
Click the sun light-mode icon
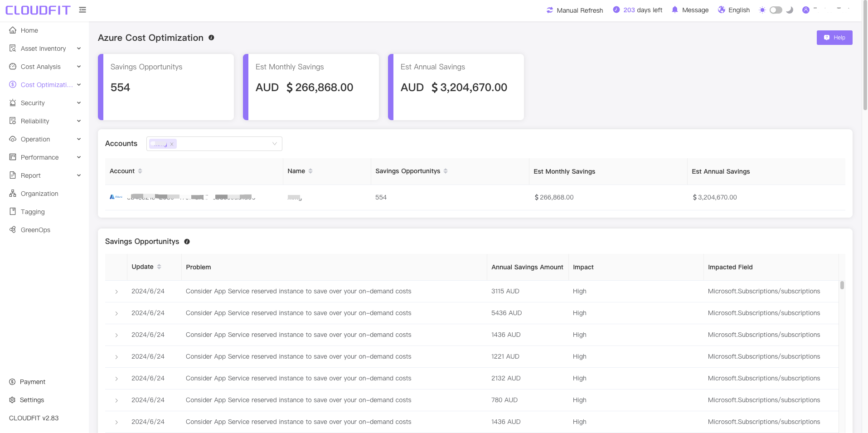762,10
